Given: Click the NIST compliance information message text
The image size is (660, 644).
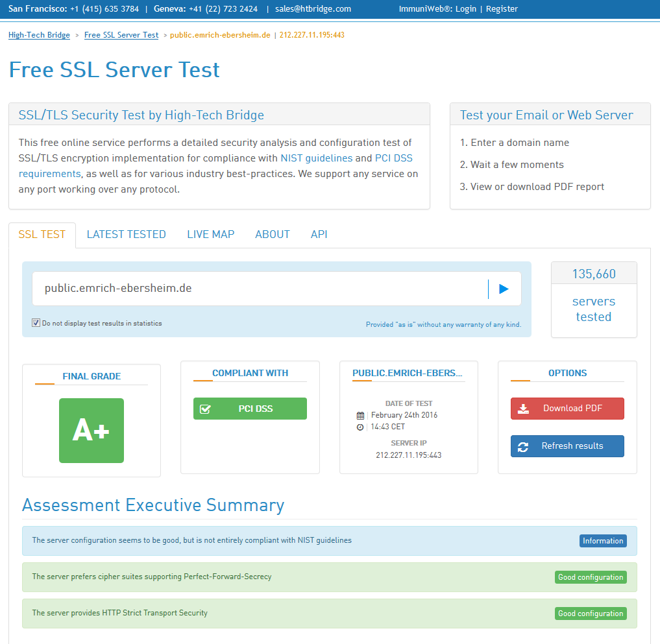Looking at the screenshot, I should [x=192, y=540].
